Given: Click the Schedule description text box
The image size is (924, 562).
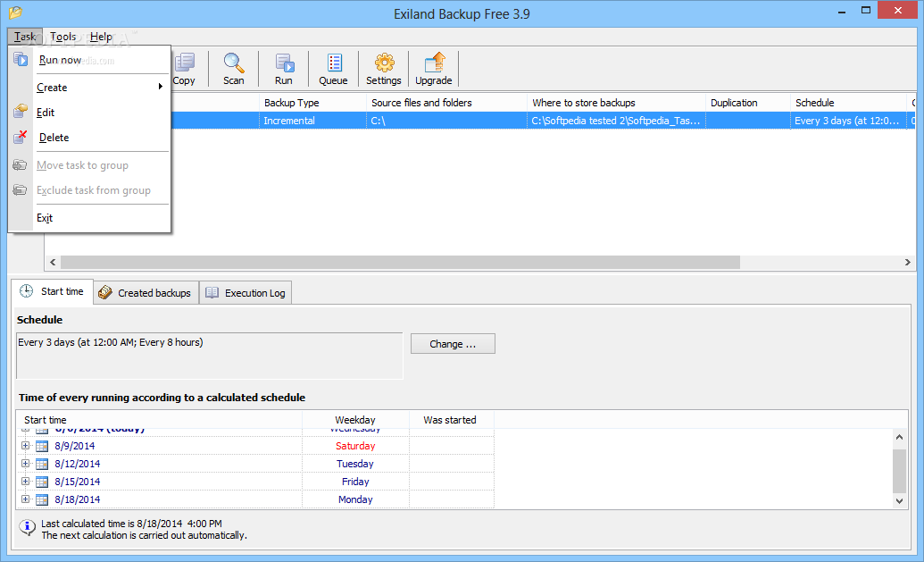Looking at the screenshot, I should pos(209,356).
